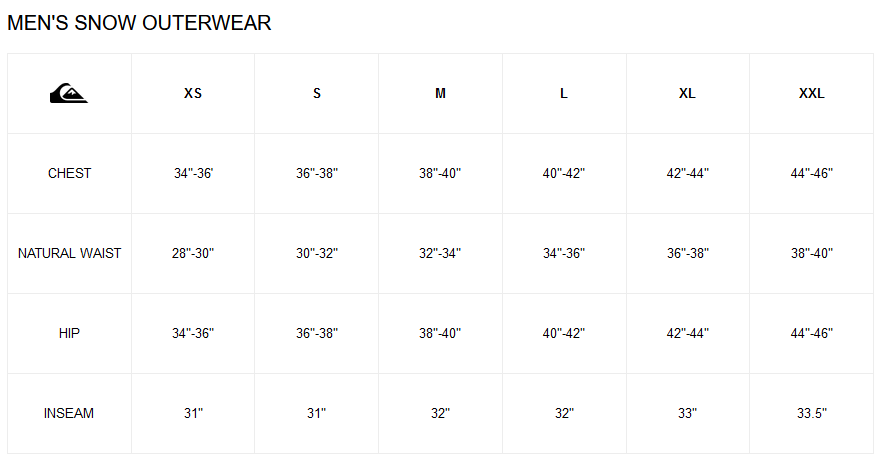Select the XS size column header
The image size is (886, 463).
point(193,94)
